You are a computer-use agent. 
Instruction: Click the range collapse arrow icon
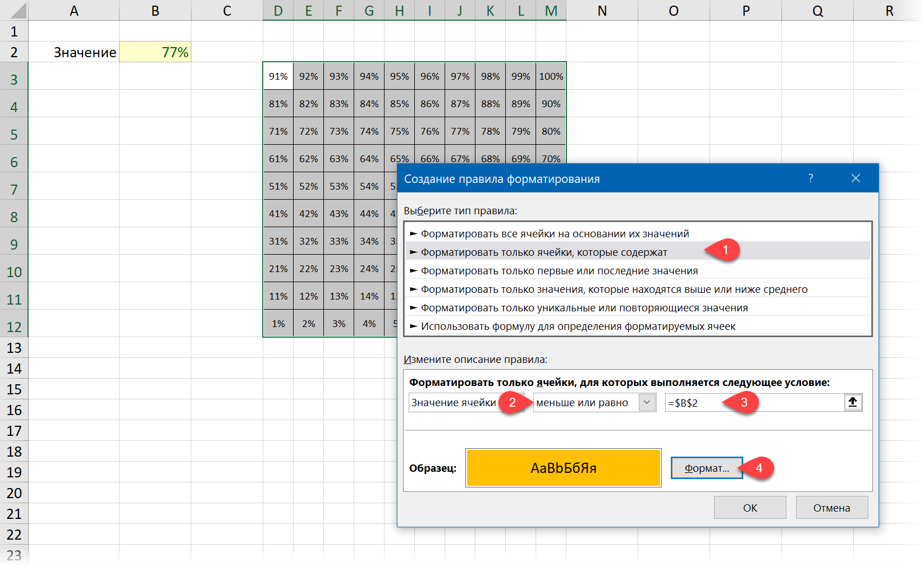pos(853,402)
